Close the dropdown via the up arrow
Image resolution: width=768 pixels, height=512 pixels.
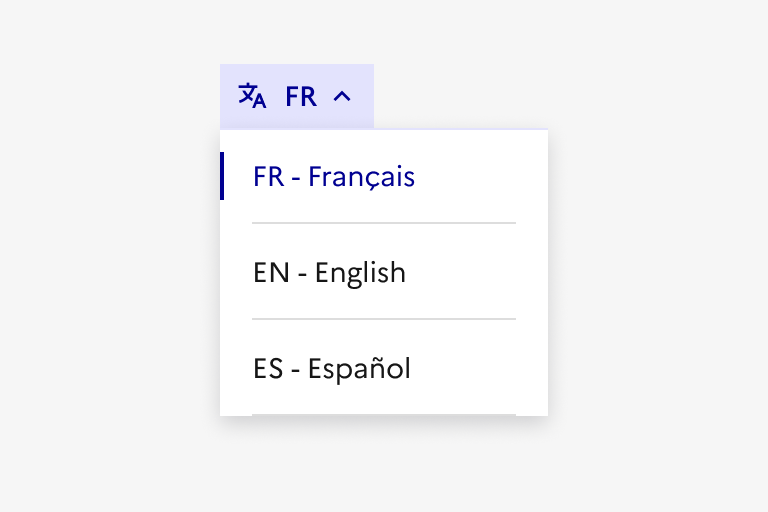(x=342, y=97)
